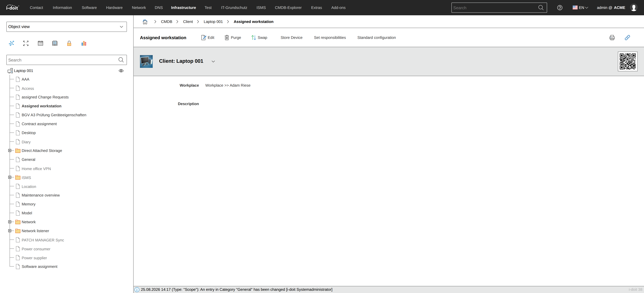Select the AAA tree item
The height and width of the screenshot is (293, 644).
coord(26,79)
